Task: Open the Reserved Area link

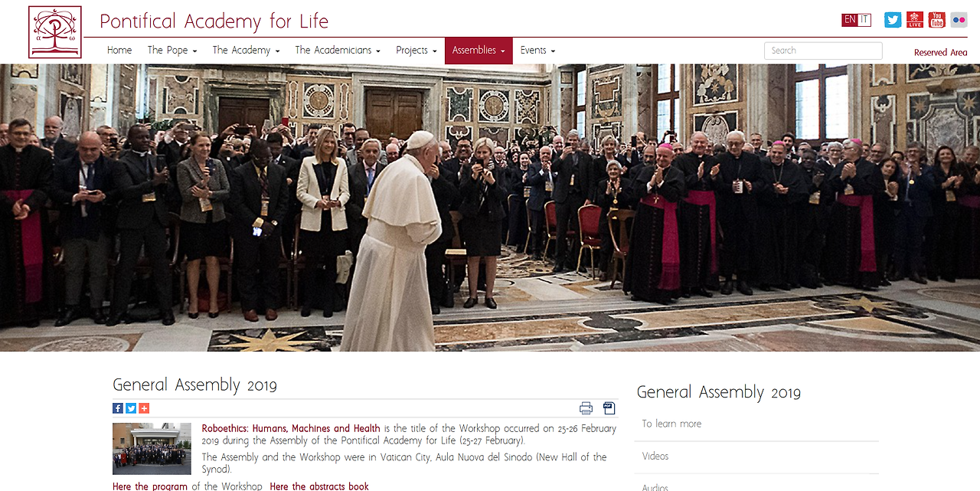Action: pos(940,53)
